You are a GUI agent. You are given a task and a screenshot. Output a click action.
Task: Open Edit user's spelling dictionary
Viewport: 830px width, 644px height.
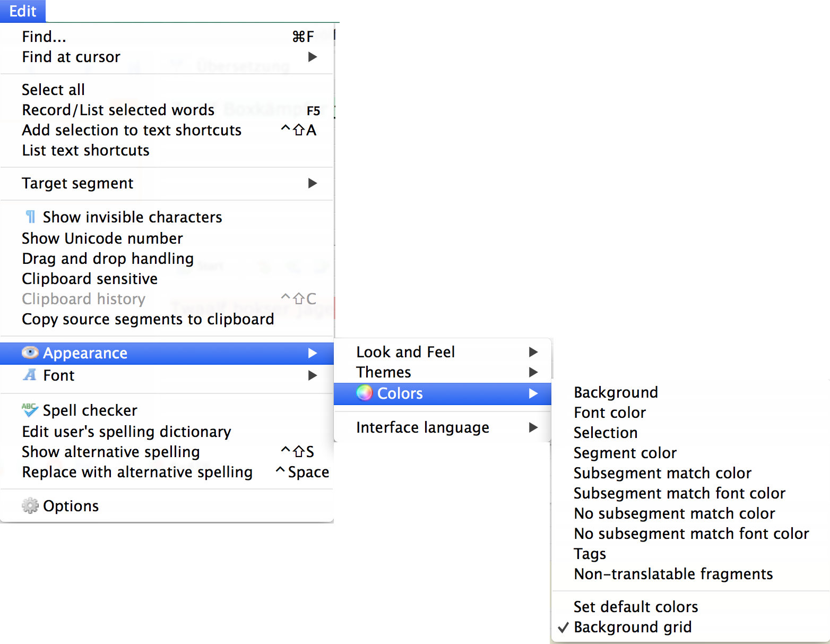[x=127, y=432]
